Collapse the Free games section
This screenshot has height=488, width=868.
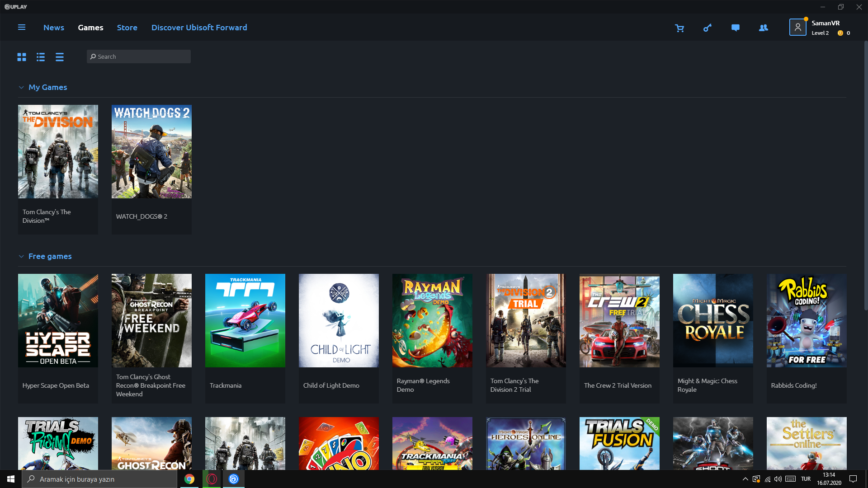[21, 256]
